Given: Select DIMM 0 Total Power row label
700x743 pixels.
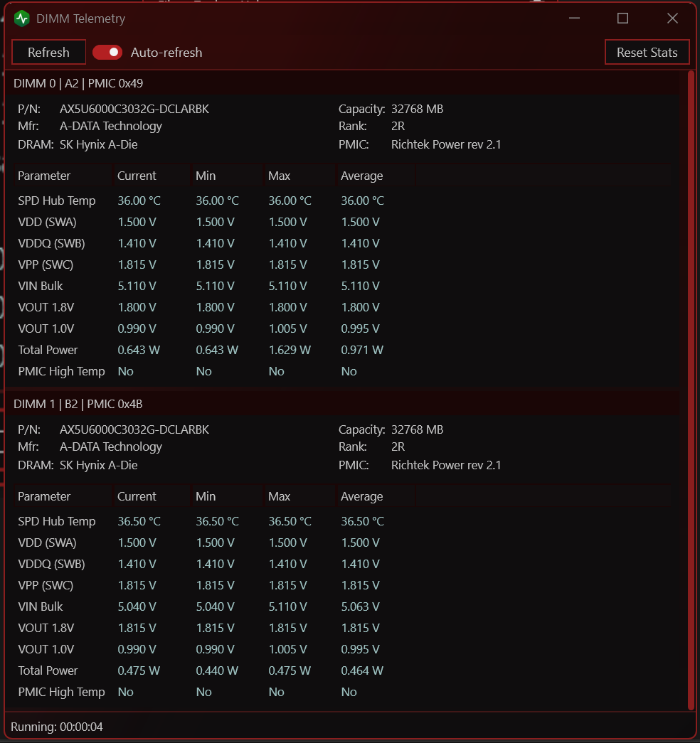Looking at the screenshot, I should click(48, 351).
